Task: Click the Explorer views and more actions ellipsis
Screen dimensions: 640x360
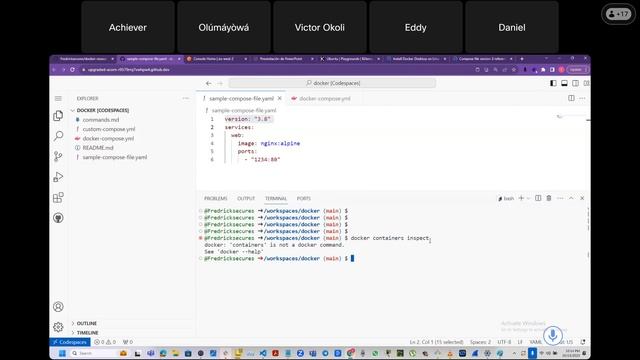Action: 186,98
